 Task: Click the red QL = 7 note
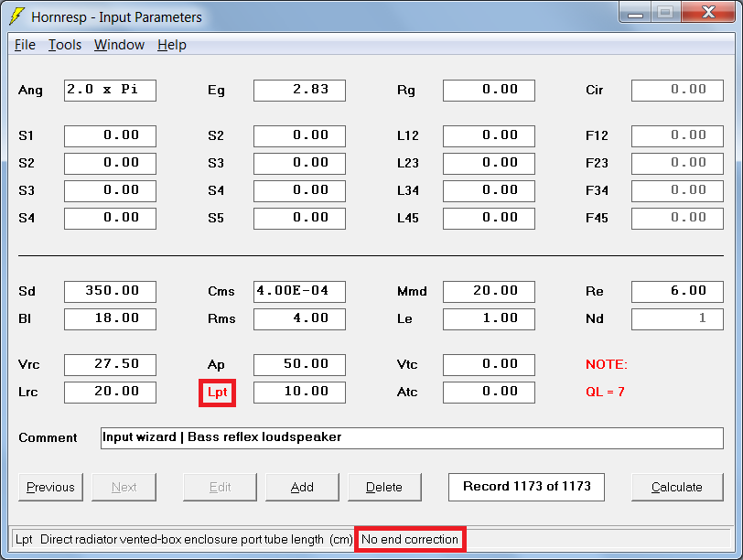point(605,393)
